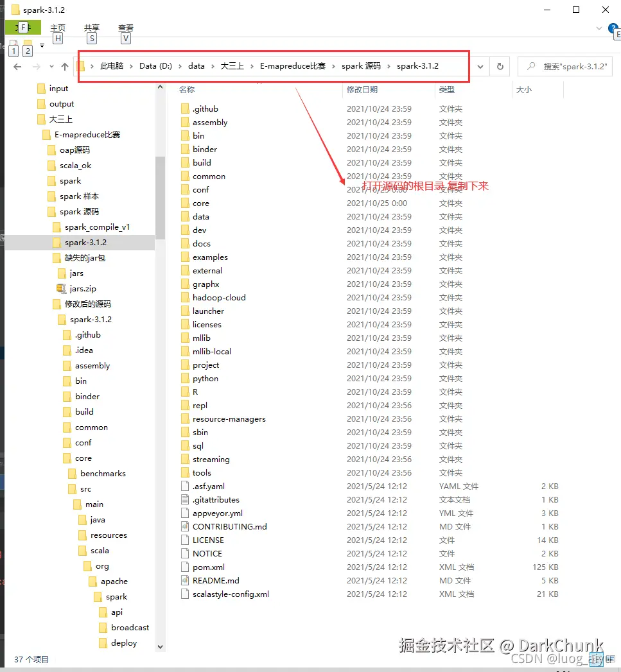Image resolution: width=621 pixels, height=672 pixels.
Task: Select the resource-managers folder icon
Action: pos(185,418)
